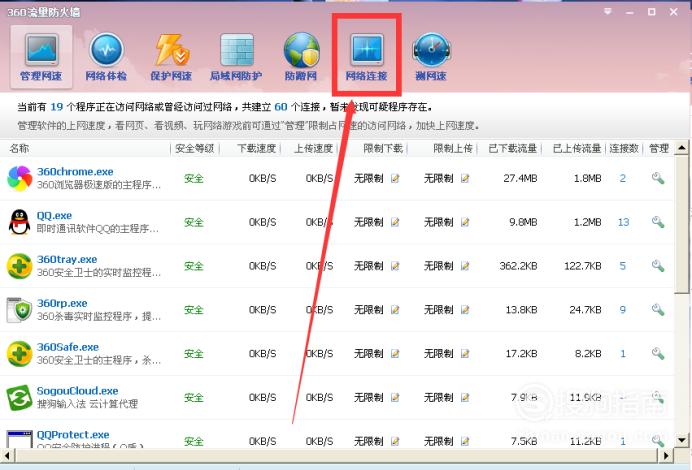Sort by 名称 column header
This screenshot has width=692, height=470.
pyautogui.click(x=19, y=148)
